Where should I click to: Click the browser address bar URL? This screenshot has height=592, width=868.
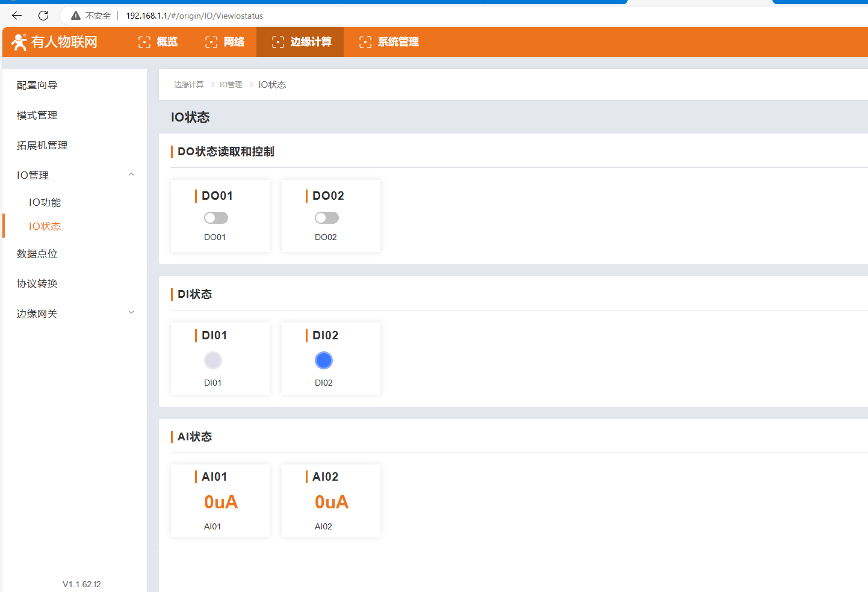pyautogui.click(x=194, y=16)
